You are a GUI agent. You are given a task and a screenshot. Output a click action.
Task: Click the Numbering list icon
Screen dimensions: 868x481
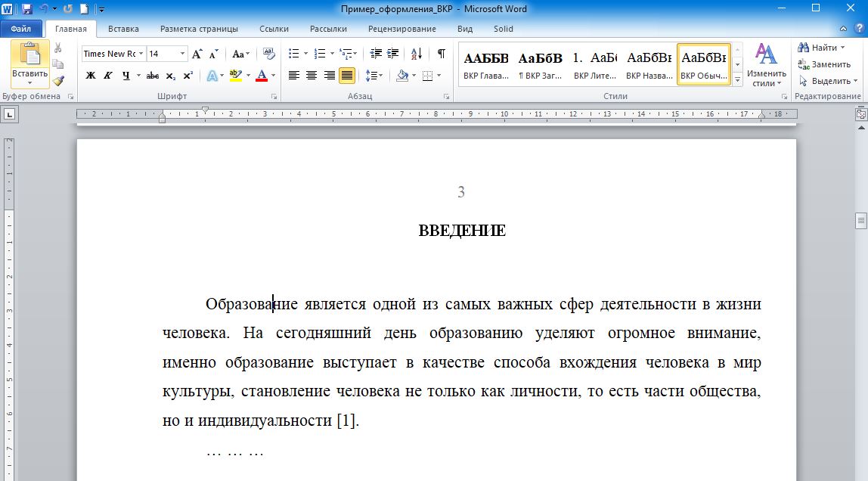pyautogui.click(x=319, y=54)
